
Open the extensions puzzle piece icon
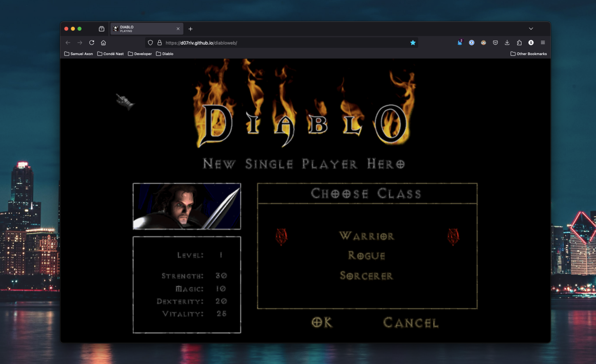pos(519,43)
